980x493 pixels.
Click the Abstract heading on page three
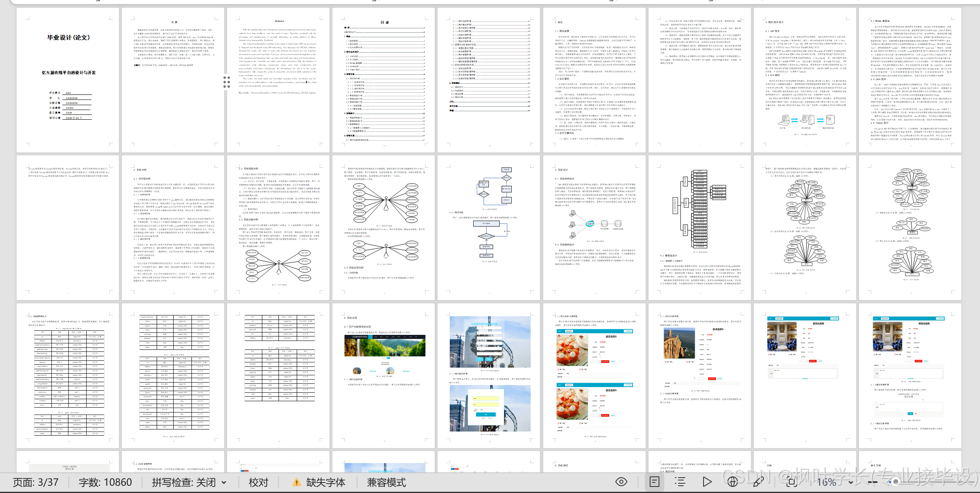tap(279, 21)
